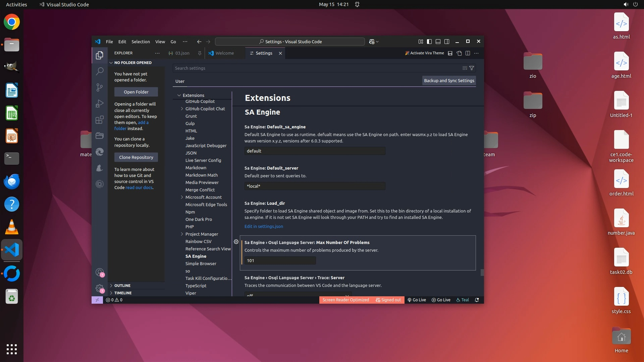
Task: Click the notifications bell in status bar
Action: 477,300
